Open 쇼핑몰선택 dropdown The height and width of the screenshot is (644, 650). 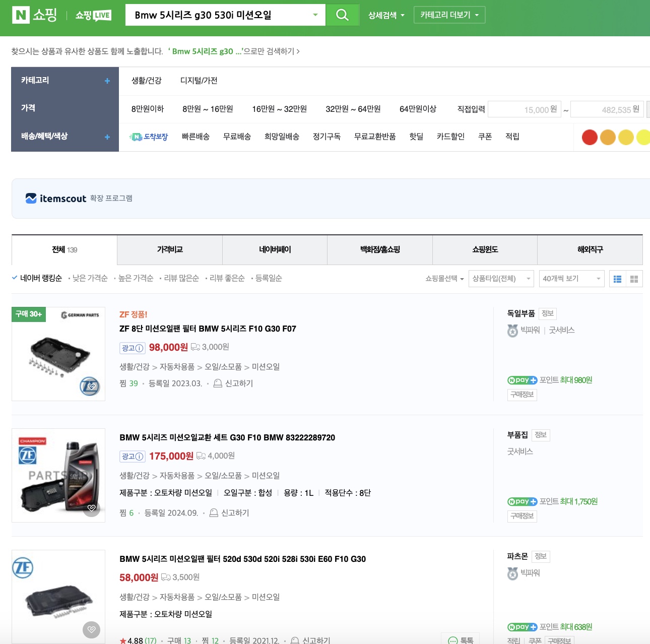(444, 278)
